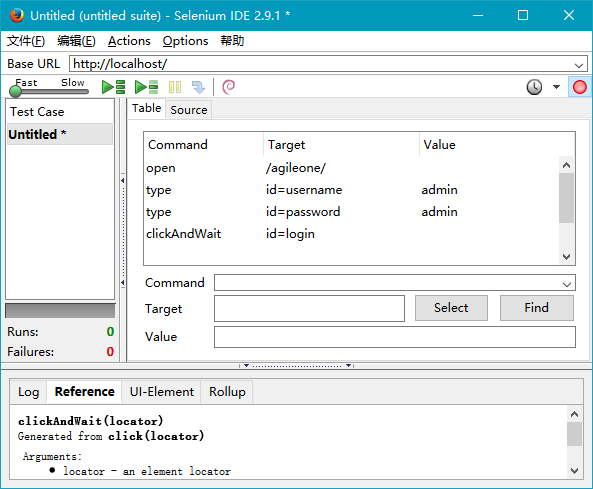Minimize the Selenium IDE window
The width and height of the screenshot is (593, 489).
(x=478, y=16)
